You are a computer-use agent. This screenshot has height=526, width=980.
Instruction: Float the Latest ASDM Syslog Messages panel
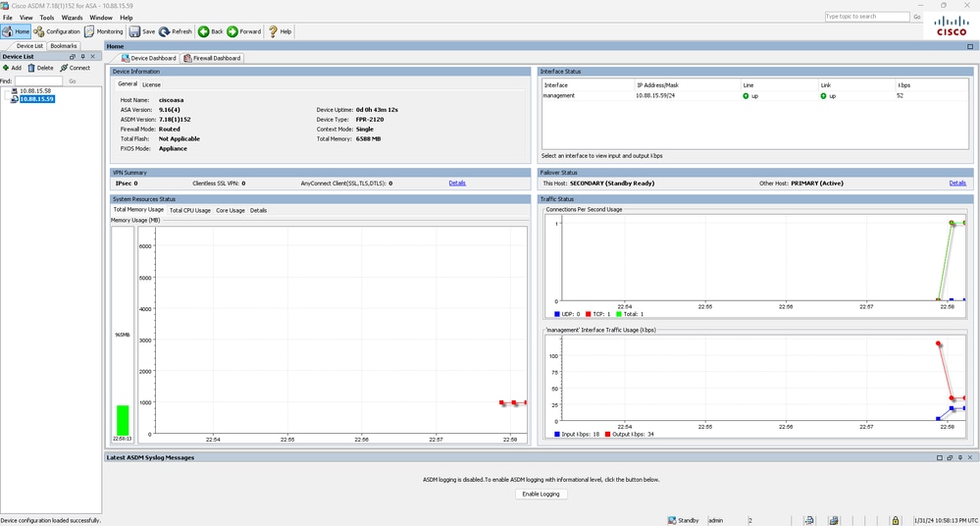pos(950,458)
